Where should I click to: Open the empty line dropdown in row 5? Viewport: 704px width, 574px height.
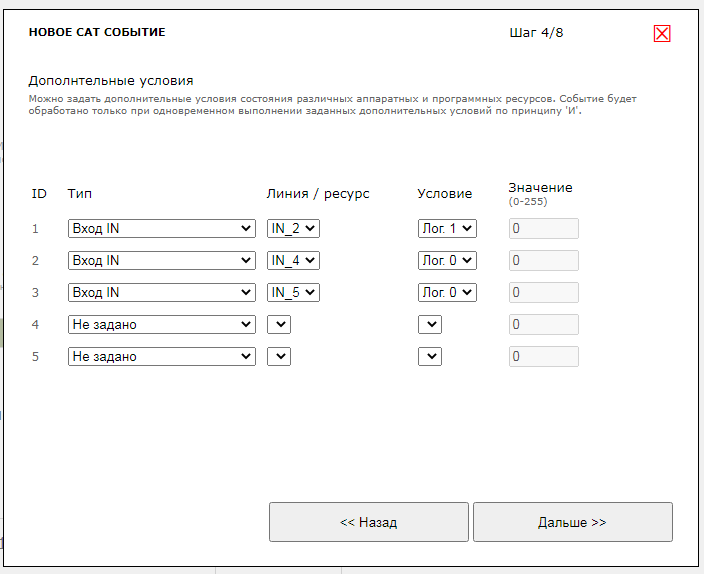pos(279,357)
